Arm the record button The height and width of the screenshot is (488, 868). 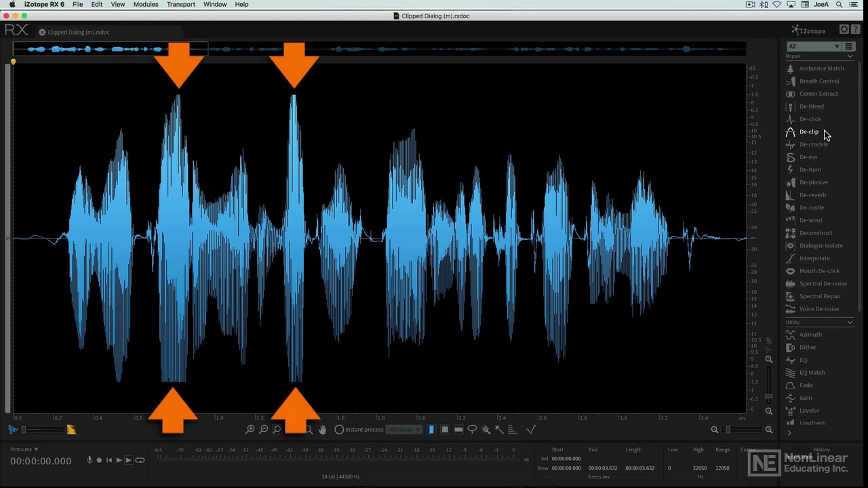tap(99, 460)
